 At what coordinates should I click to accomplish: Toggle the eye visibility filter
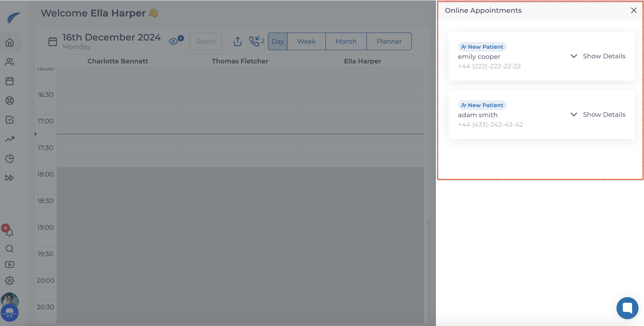coord(174,41)
